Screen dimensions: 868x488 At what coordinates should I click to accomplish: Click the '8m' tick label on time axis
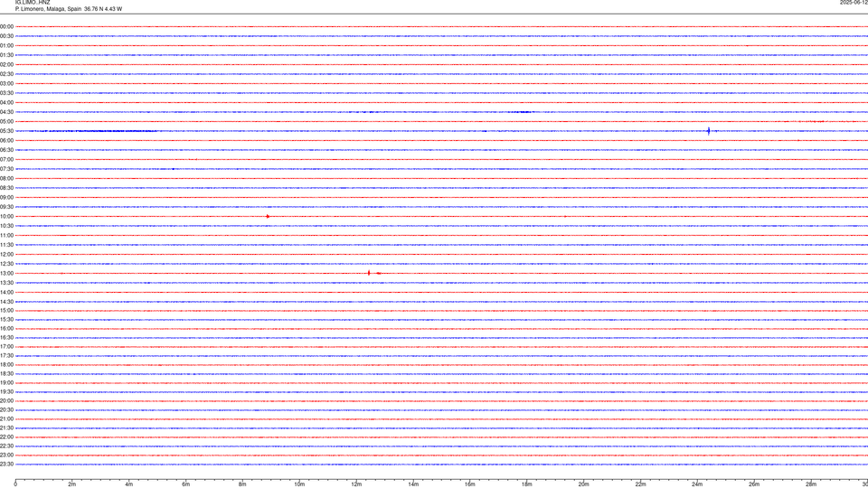point(242,484)
